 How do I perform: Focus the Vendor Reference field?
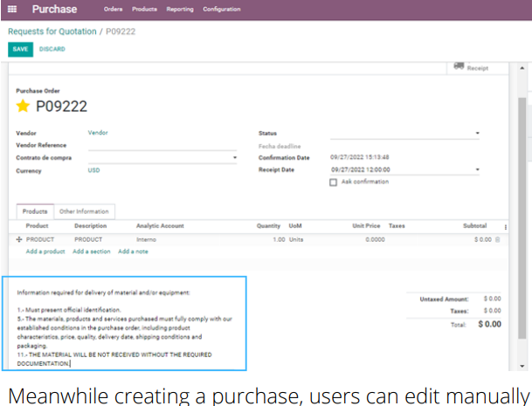click(x=162, y=145)
